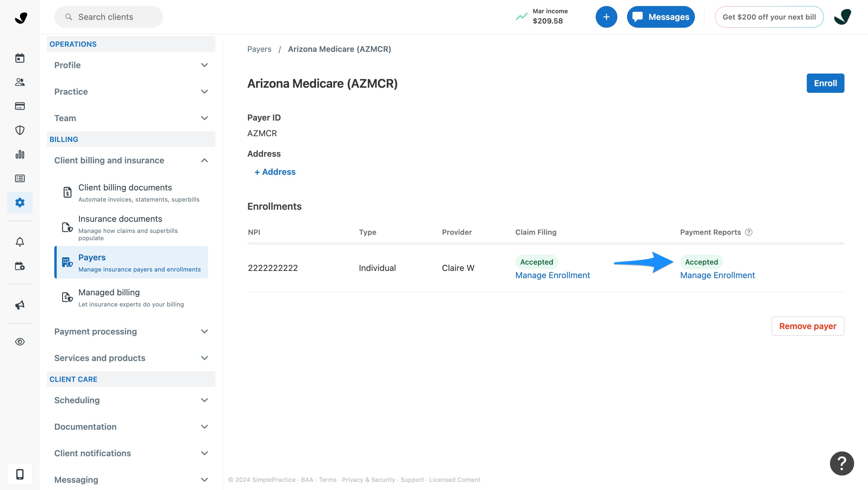
Task: Click the Accepted badge under Payment Reports
Action: [701, 262]
